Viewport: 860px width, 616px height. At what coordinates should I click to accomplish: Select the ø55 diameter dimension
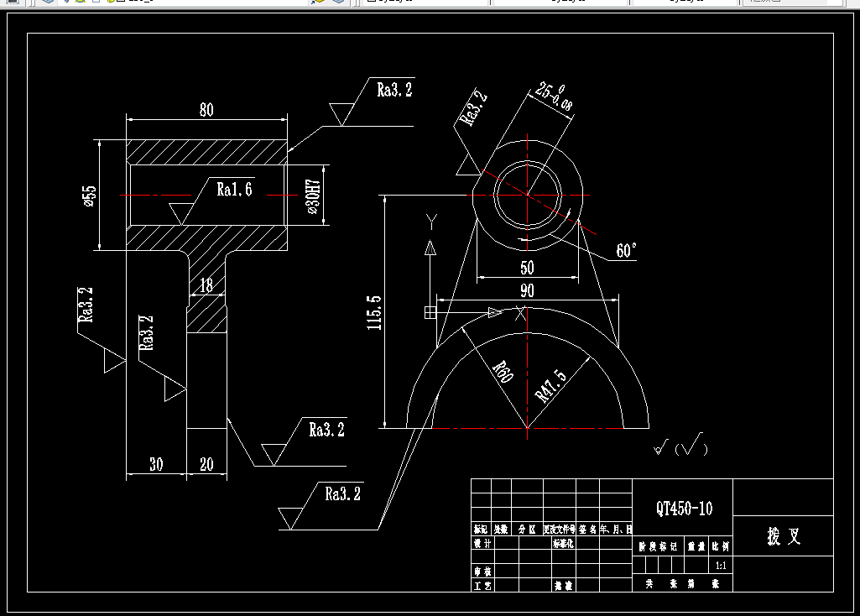click(89, 196)
